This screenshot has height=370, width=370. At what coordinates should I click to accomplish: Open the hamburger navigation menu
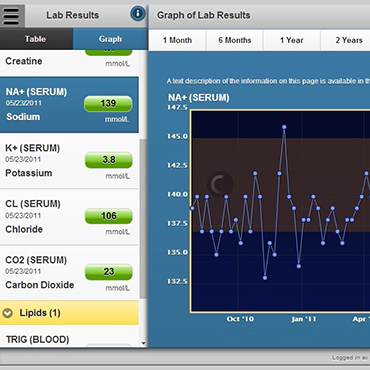click(12, 15)
